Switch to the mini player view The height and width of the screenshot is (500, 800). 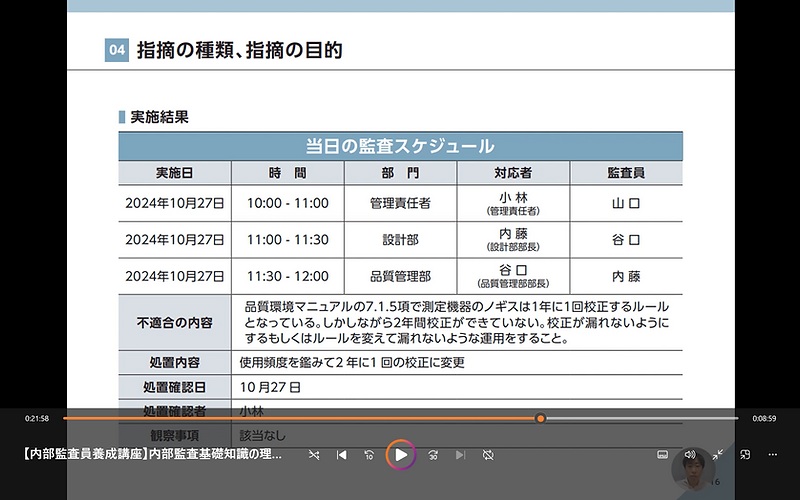[745, 455]
